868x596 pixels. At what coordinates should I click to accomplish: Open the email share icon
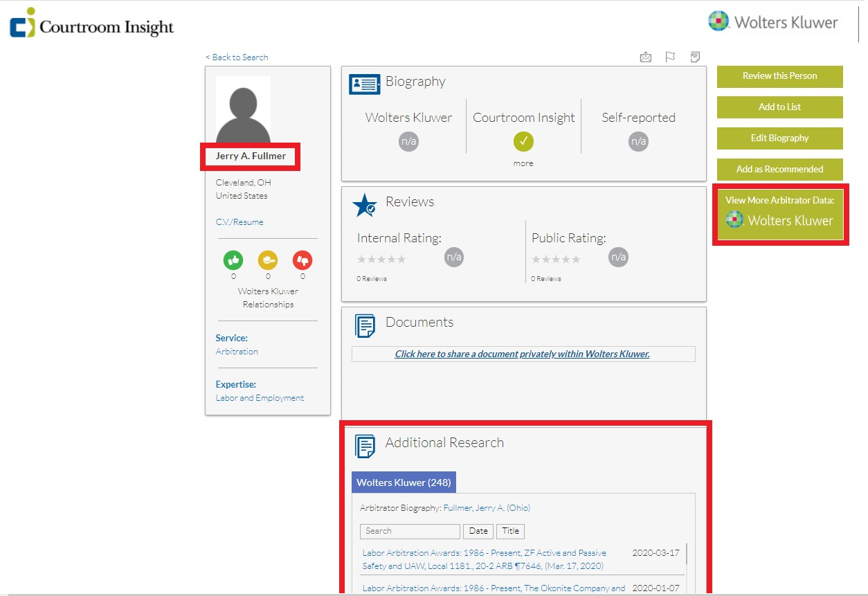645,57
